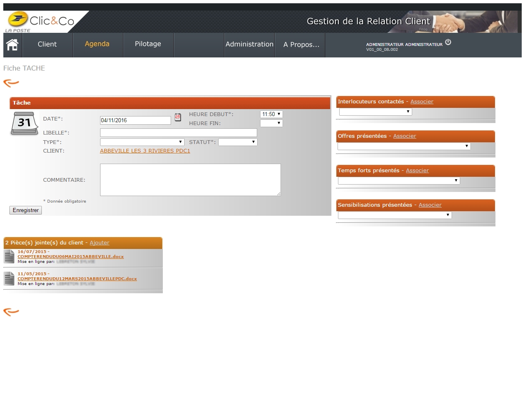Click the document icon for COMPTERENDUDU06MAI2015ABBEVILLE
This screenshot has width=525, height=420.
tap(9, 257)
